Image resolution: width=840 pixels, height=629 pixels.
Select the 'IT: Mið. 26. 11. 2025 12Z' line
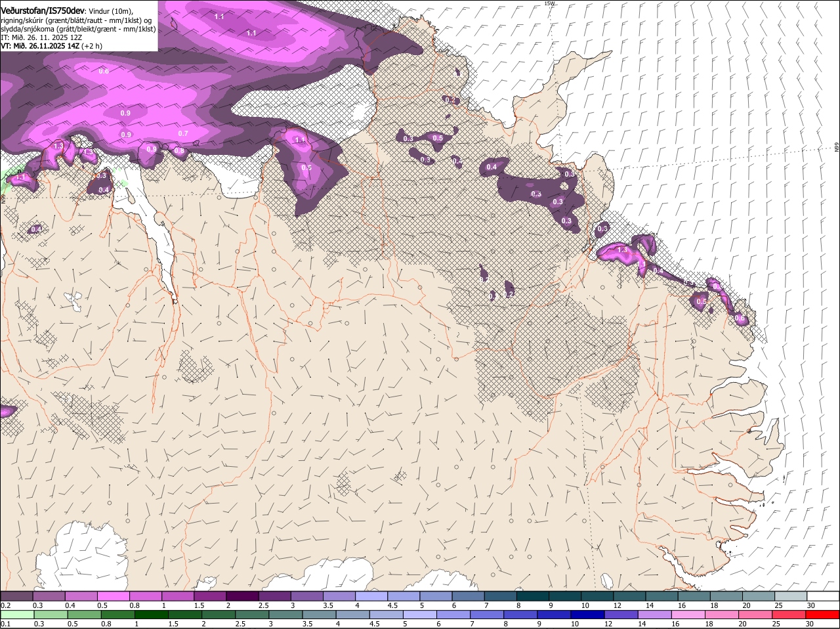coord(41,37)
